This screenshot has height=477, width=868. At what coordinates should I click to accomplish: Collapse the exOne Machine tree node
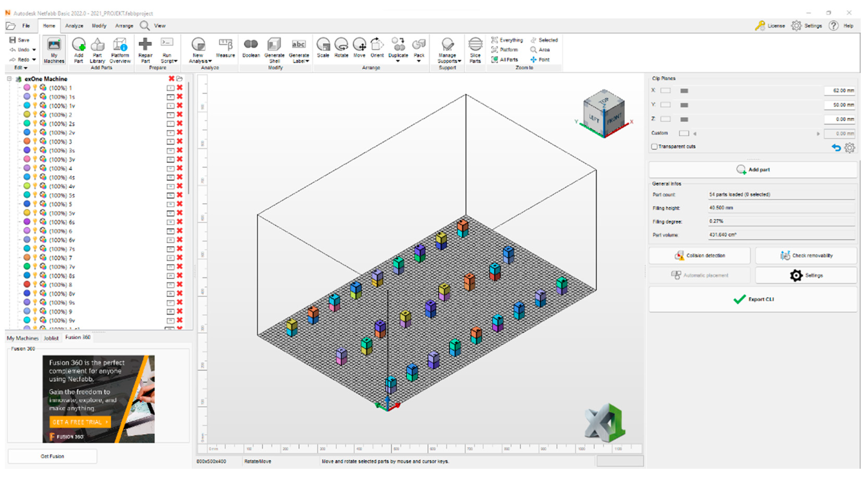pos(9,79)
